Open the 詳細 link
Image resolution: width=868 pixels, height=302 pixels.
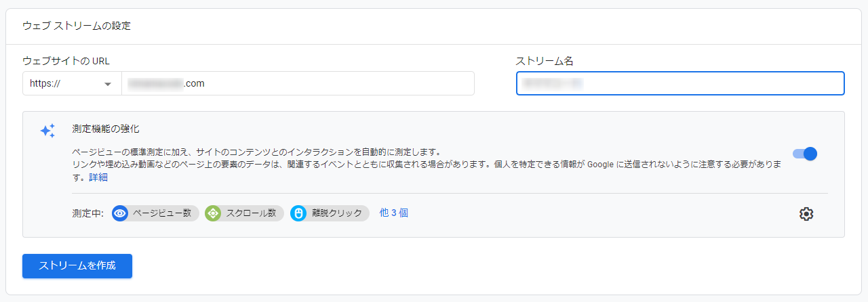98,177
